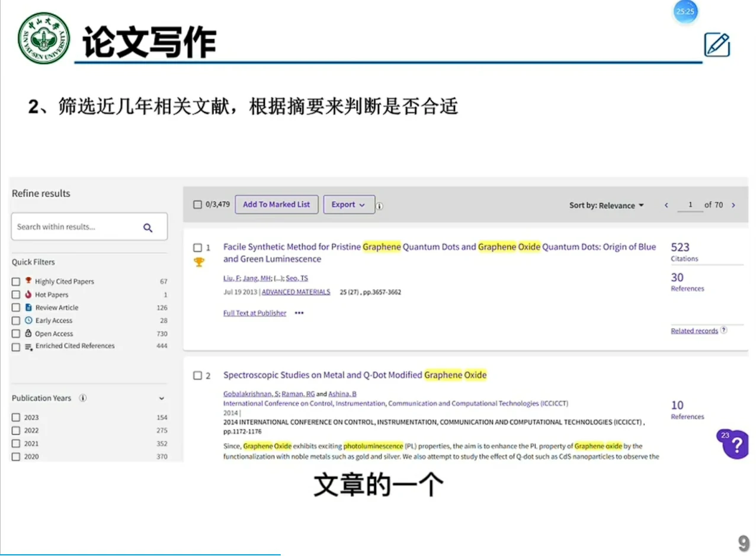Go to the next results page arrow
756x556 pixels.
pyautogui.click(x=733, y=205)
